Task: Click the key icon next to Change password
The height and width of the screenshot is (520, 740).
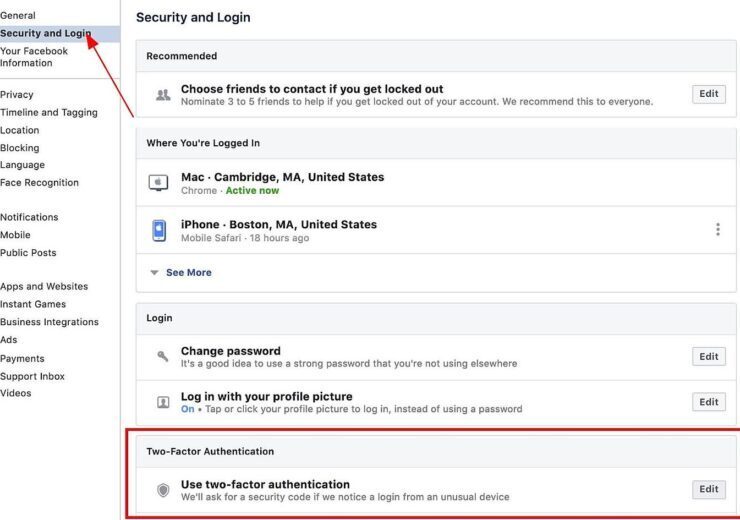Action: [x=162, y=356]
